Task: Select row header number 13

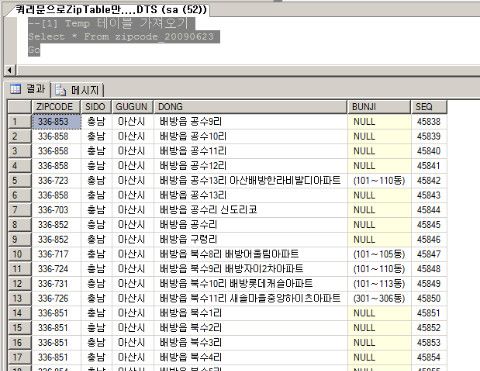Action: point(19,298)
